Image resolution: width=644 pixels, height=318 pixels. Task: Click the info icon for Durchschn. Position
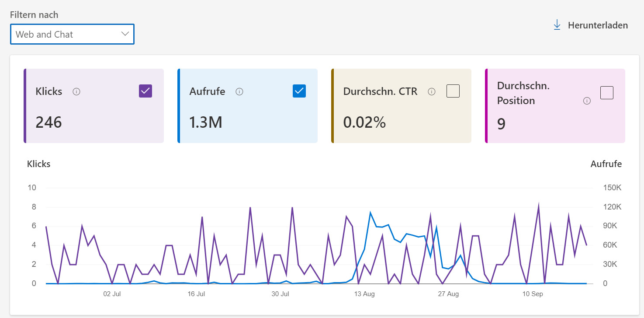(x=586, y=100)
